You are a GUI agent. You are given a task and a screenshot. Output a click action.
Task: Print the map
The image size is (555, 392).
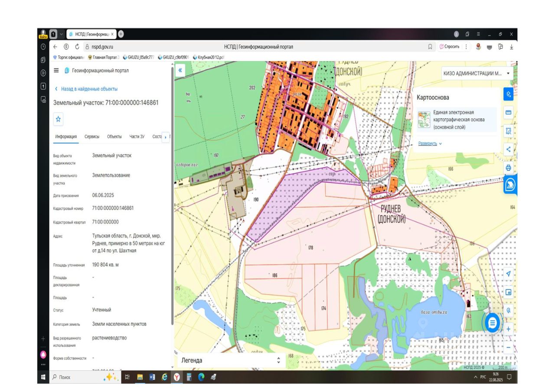click(x=508, y=168)
